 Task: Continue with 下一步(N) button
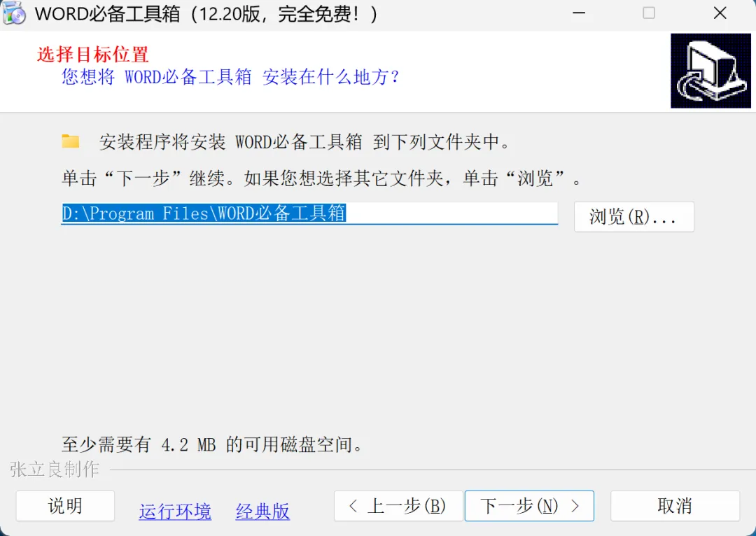(x=529, y=506)
